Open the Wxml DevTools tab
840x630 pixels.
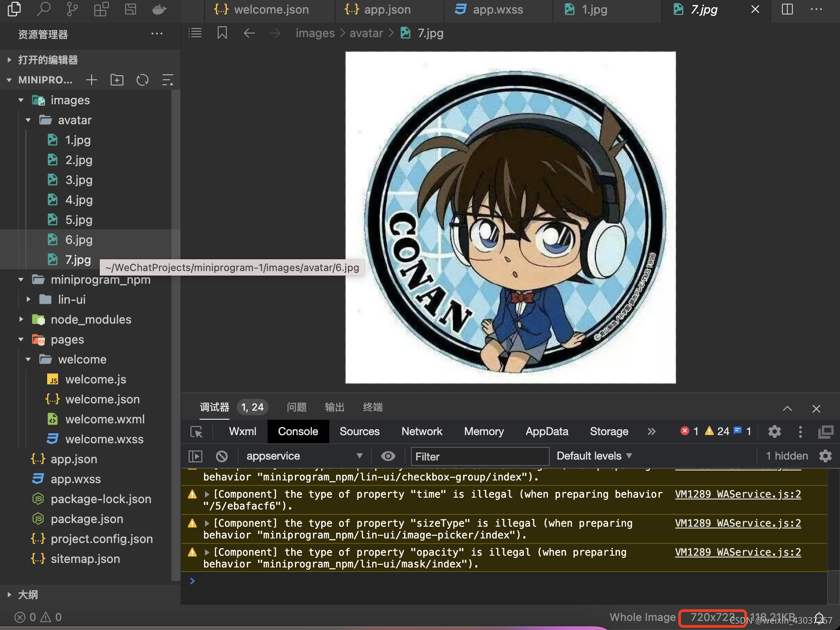pos(243,431)
